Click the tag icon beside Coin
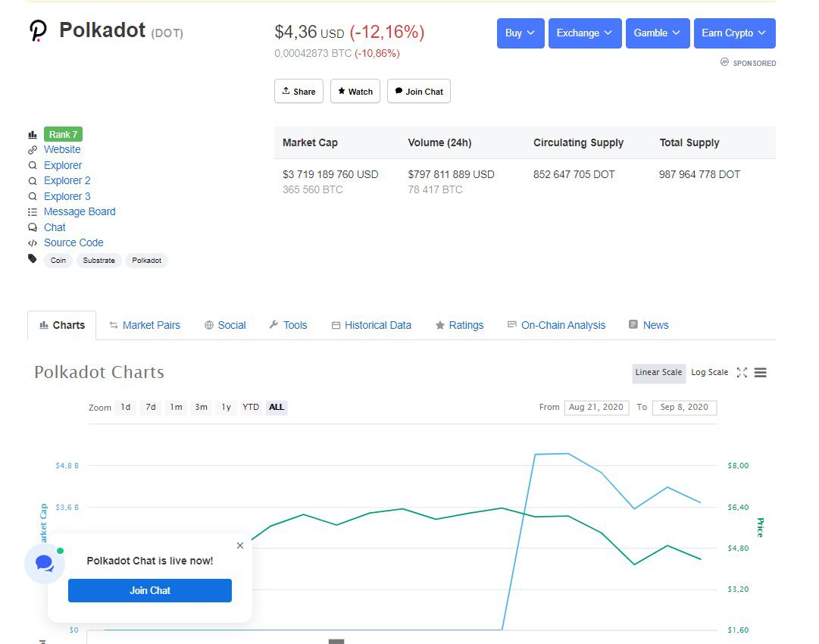 [x=33, y=258]
